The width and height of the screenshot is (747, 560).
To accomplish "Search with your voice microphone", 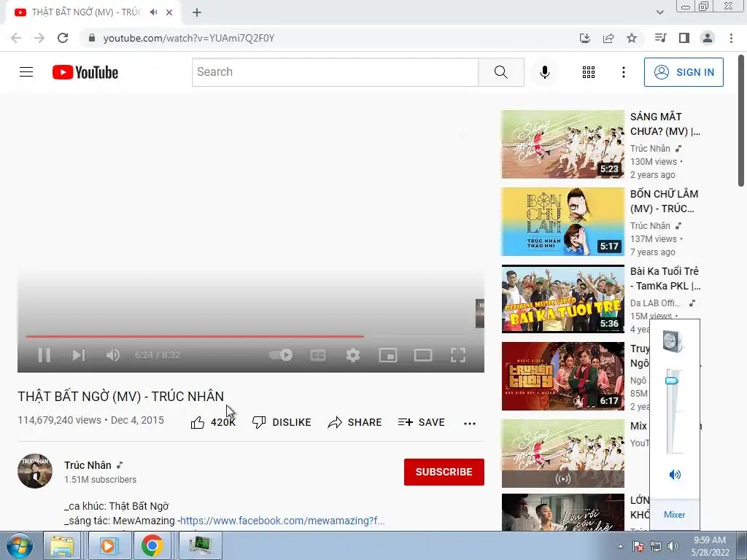I will click(545, 72).
